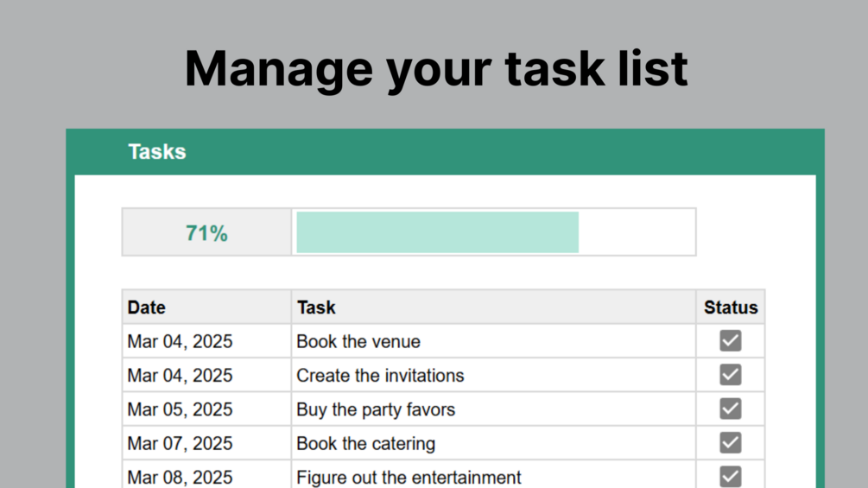The image size is (868, 488).
Task: Select the 71% completion cell
Action: (206, 233)
